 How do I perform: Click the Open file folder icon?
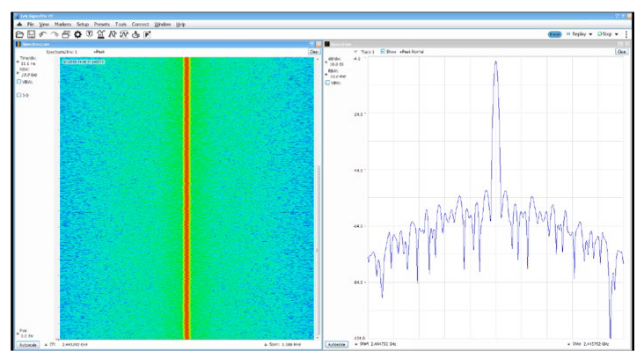pyautogui.click(x=19, y=33)
